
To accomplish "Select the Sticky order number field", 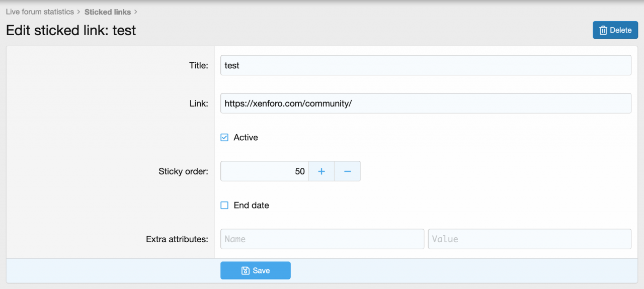I will click(x=264, y=171).
